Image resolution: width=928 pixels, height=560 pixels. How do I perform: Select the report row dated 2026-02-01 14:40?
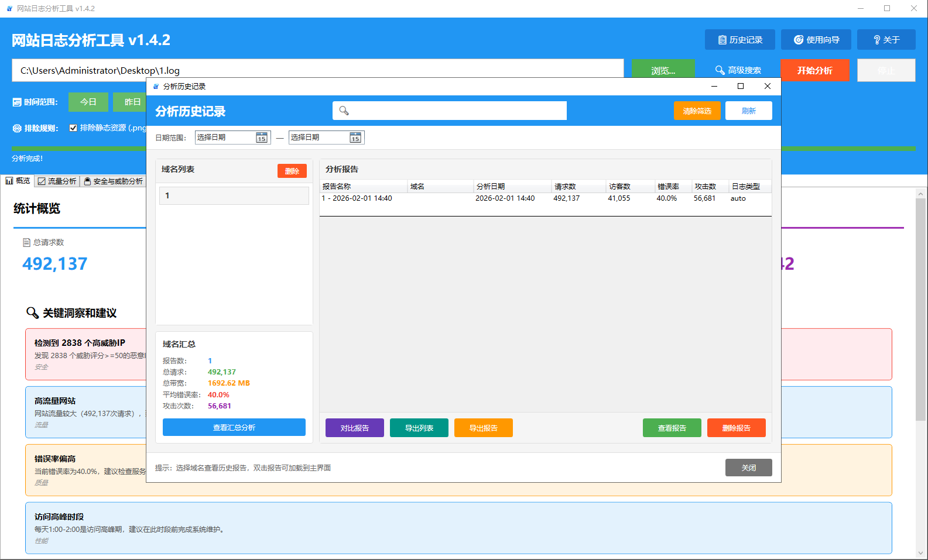pyautogui.click(x=410, y=198)
